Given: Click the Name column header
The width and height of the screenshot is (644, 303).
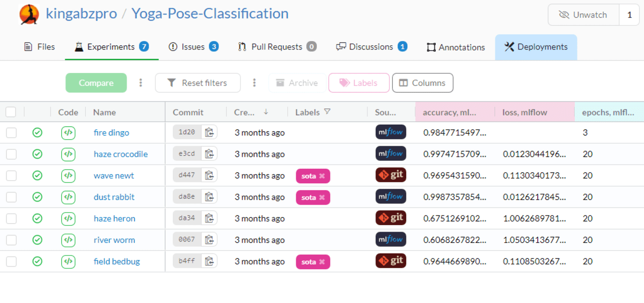Looking at the screenshot, I should (105, 112).
